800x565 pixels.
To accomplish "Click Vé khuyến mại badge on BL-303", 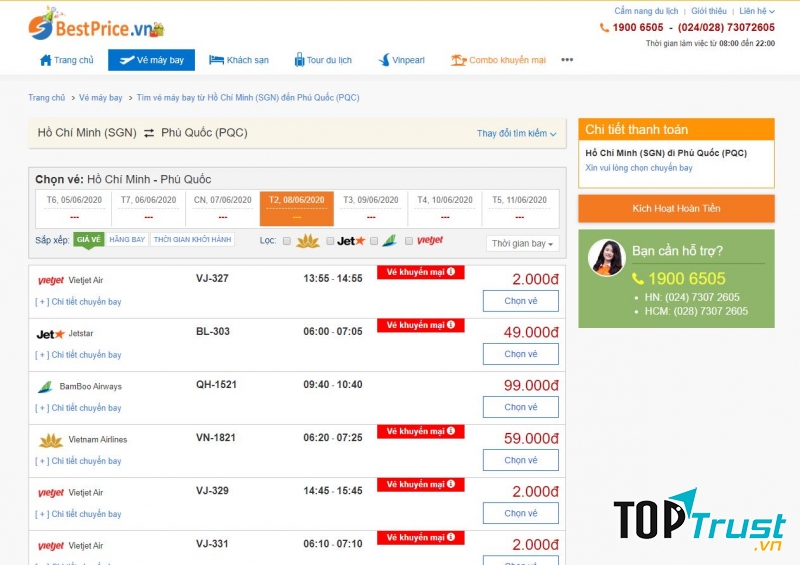I will coord(420,325).
